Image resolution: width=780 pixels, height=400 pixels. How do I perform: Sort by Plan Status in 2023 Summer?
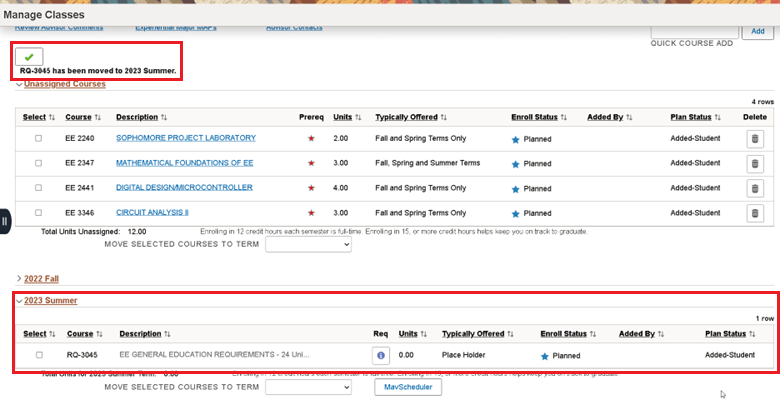click(x=730, y=334)
